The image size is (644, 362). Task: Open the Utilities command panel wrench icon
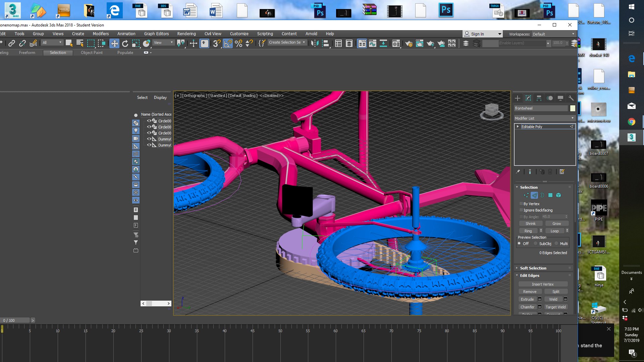(571, 98)
